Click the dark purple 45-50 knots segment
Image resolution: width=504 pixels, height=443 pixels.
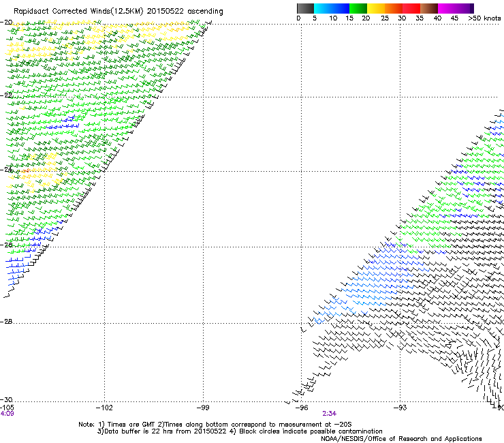click(464, 8)
